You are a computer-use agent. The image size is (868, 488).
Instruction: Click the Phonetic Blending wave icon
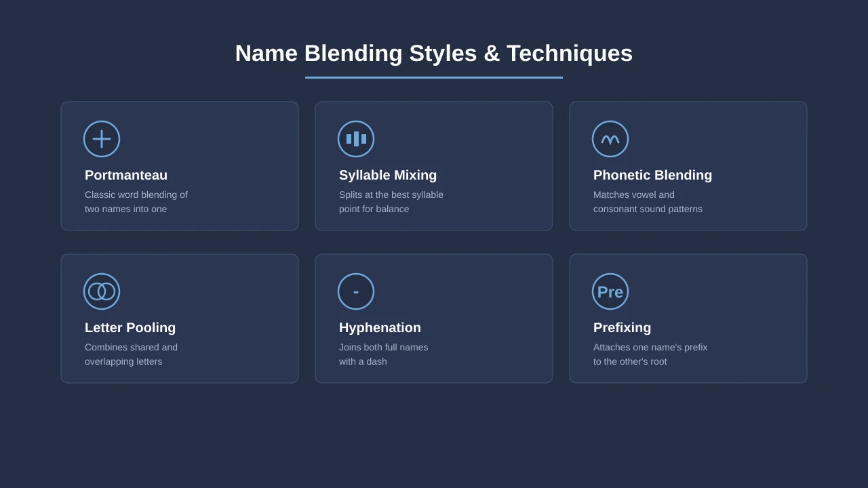point(610,139)
